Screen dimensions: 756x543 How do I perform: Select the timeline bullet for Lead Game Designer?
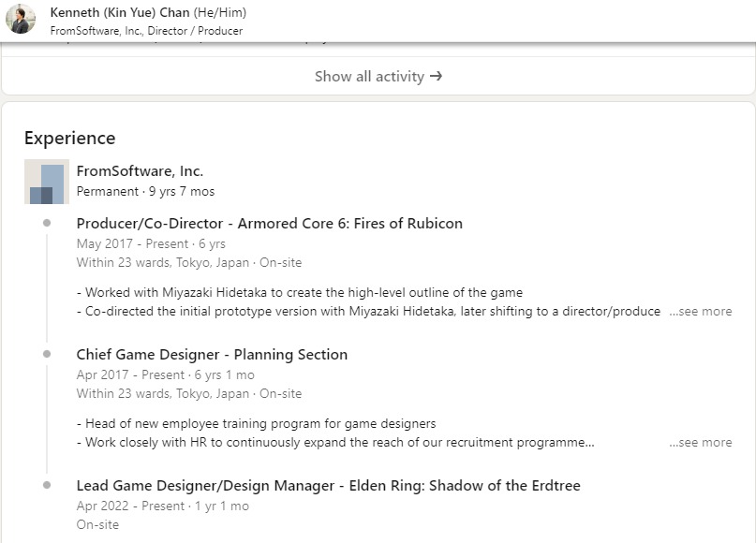click(x=47, y=485)
